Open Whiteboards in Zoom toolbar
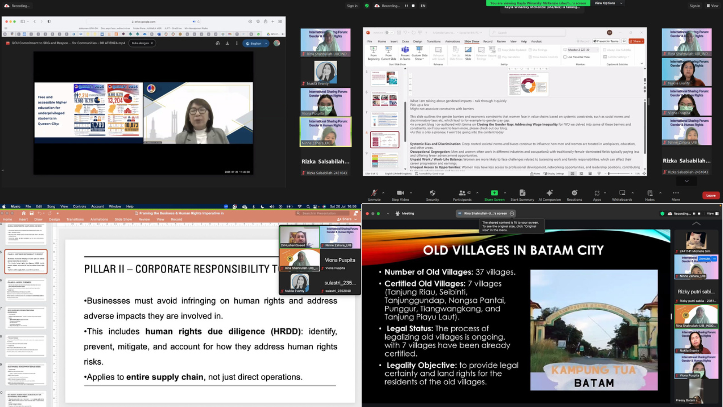The height and width of the screenshot is (407, 723). 622,195
